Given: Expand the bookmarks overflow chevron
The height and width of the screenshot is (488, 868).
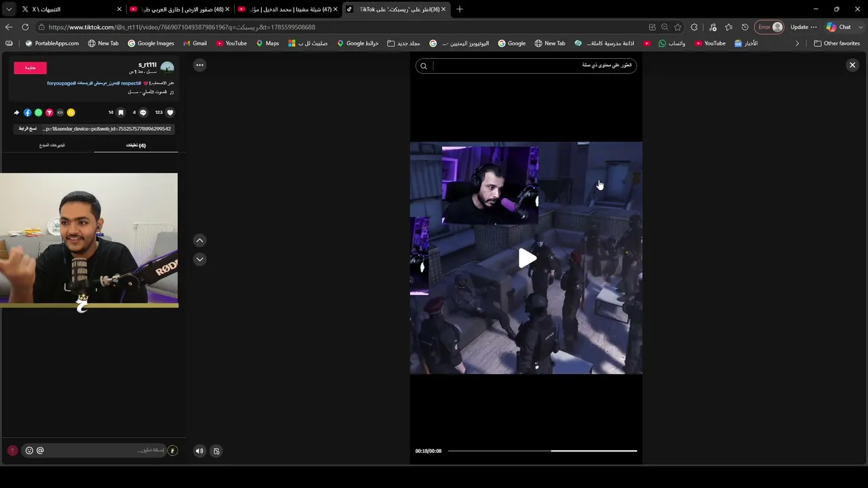Looking at the screenshot, I should 797,43.
